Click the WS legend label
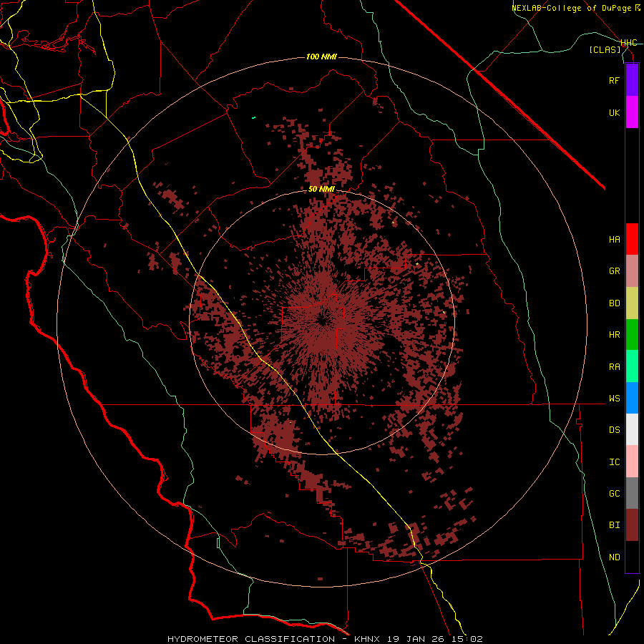 click(614, 399)
